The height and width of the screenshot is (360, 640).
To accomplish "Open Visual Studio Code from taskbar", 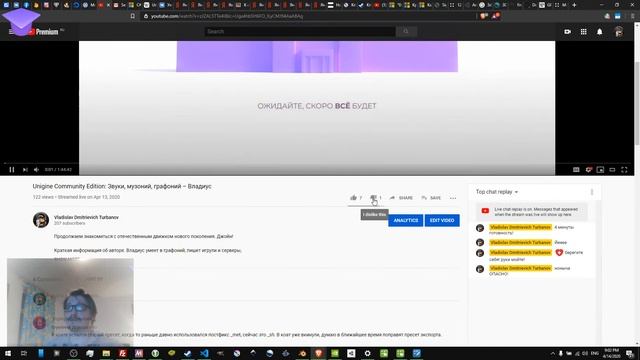I will [x=204, y=353].
